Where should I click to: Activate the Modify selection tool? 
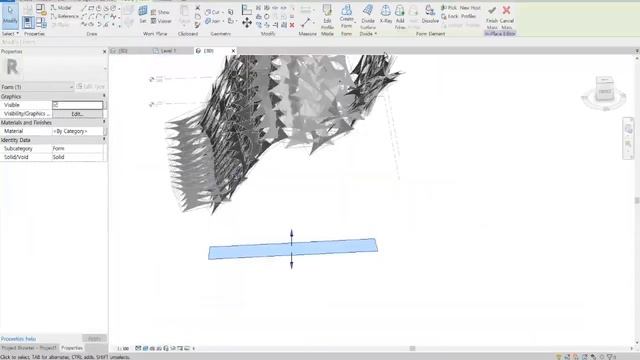tap(10, 16)
